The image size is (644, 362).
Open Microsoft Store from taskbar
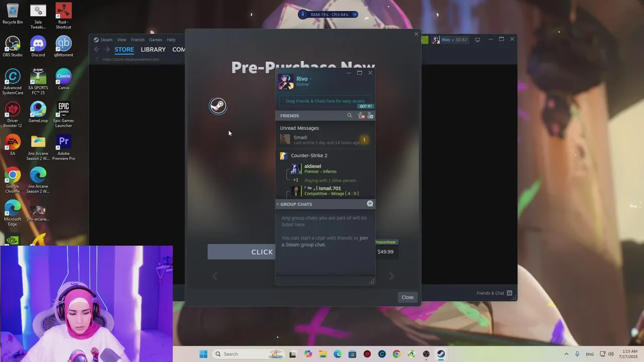[x=352, y=354]
